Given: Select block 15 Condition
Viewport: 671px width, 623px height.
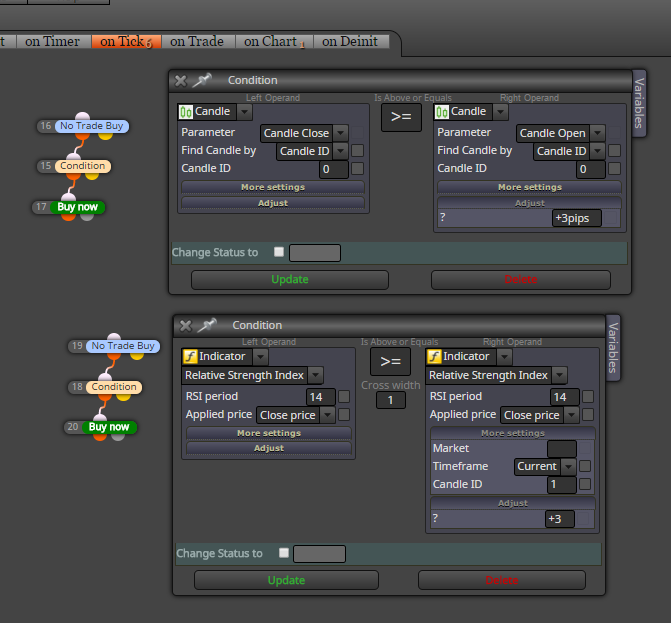Looking at the screenshot, I should (83, 166).
